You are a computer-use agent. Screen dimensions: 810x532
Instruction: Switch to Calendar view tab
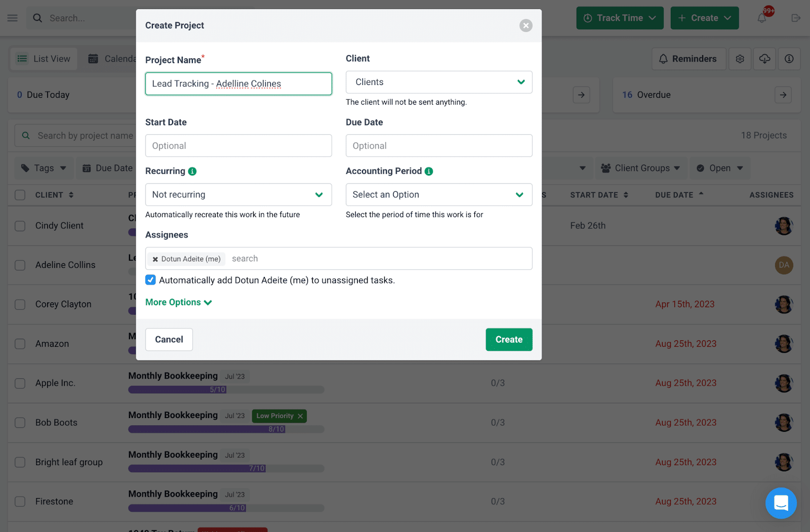pyautogui.click(x=111, y=59)
